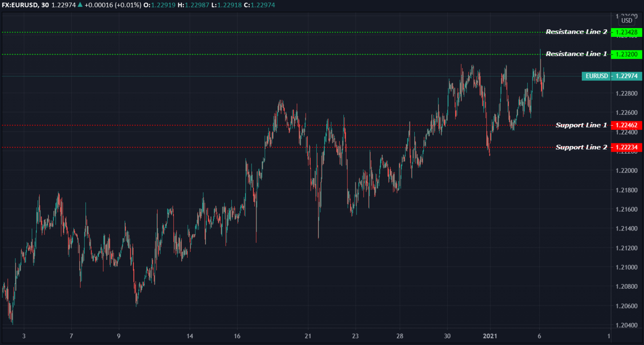Click the red 1.22462 price tag
Screen dimensions: 644x345
point(626,125)
